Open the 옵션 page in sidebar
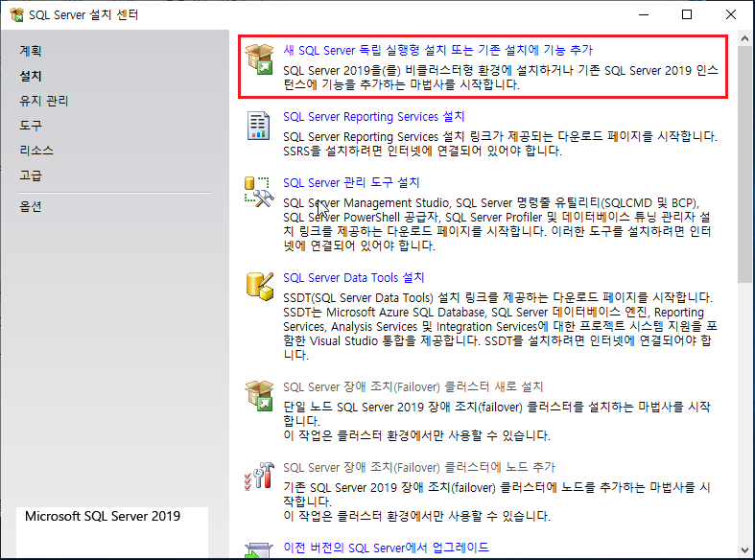Screen dimensions: 755x560 pyautogui.click(x=31, y=206)
